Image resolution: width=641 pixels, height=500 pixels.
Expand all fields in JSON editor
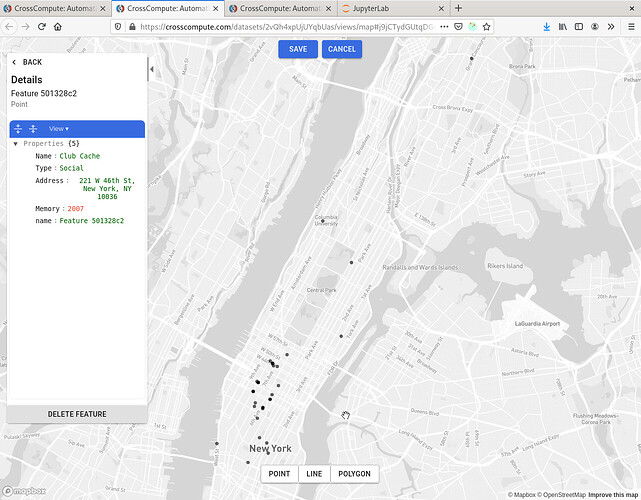coord(18,129)
